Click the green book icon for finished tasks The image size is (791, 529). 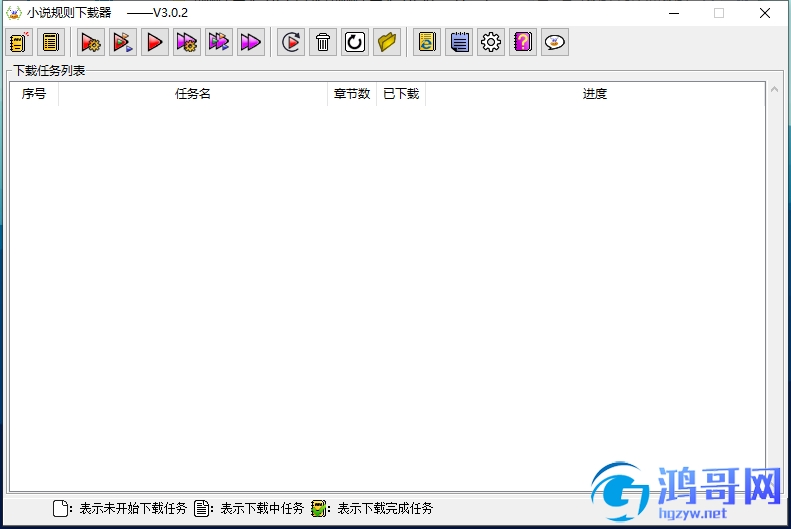click(318, 508)
